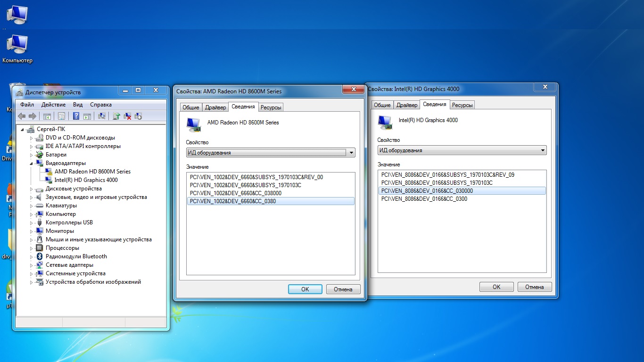This screenshot has height=362, width=644.
Task: Switch to Ресурсы tab in AMD Radeon dialog
Action: tap(271, 107)
